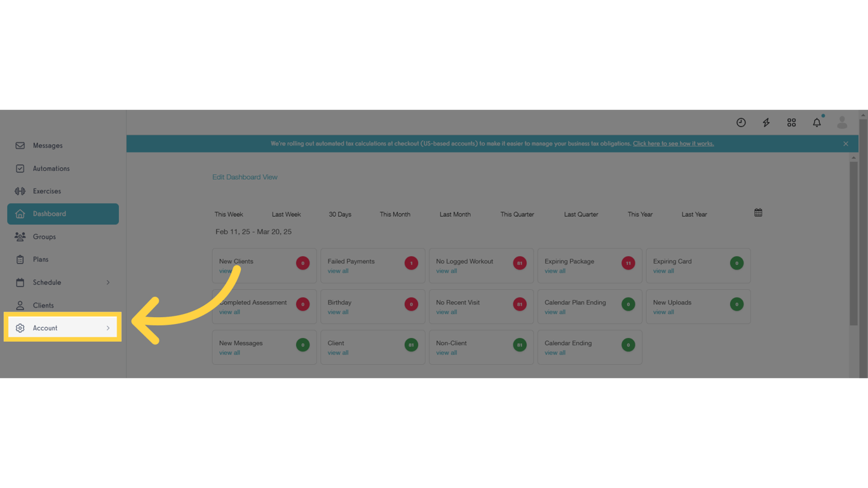
Task: Open notifications bell
Action: pos(817,122)
